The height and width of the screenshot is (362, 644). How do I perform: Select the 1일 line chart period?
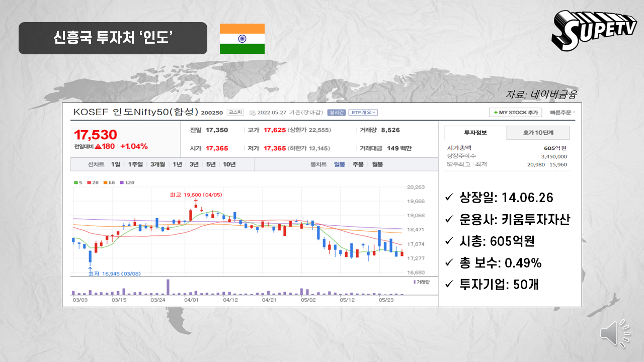tap(116, 164)
